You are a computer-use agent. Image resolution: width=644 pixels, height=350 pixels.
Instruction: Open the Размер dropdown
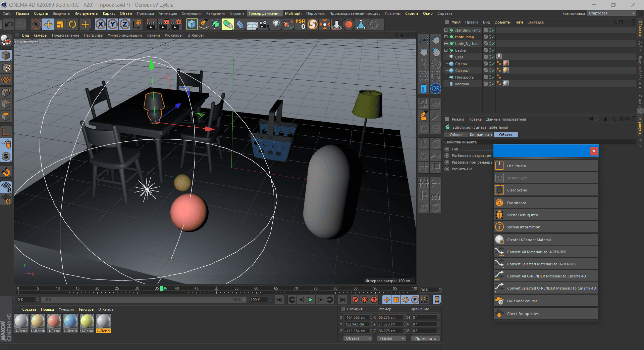pos(391,338)
